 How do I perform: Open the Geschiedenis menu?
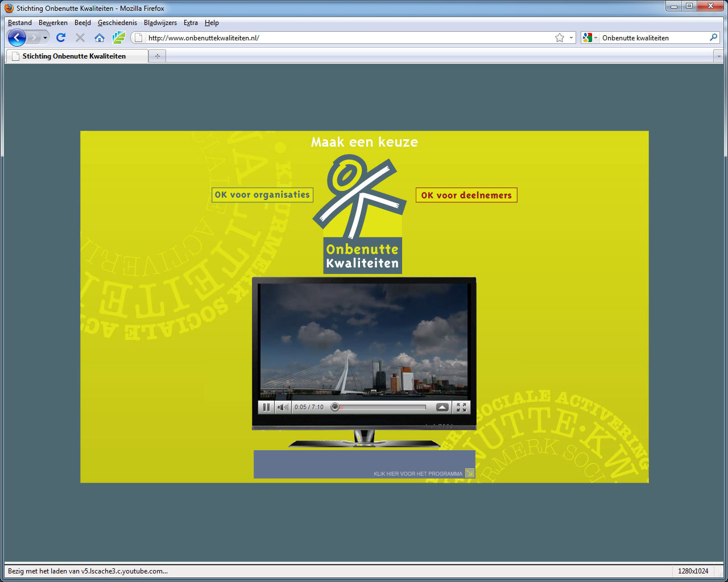pos(117,23)
